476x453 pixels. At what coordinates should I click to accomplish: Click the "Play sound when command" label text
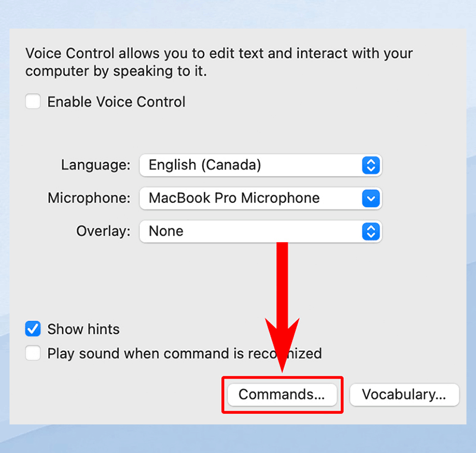143,354
